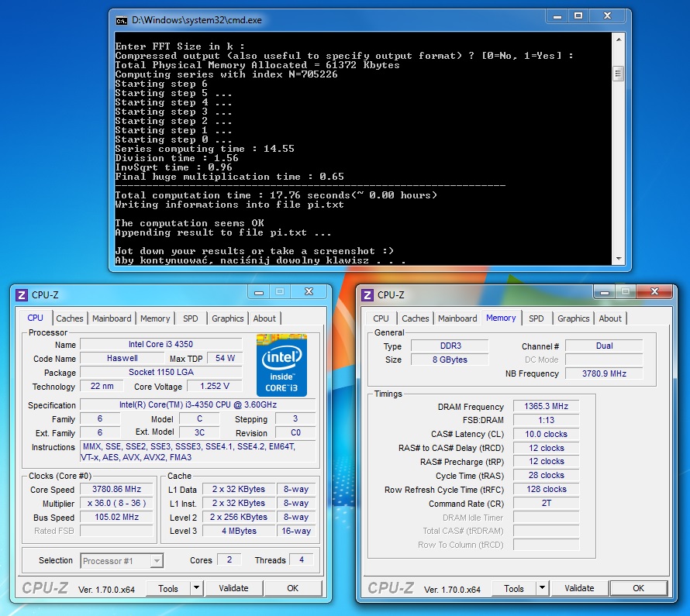This screenshot has height=616, width=690.
Task: Click Validate button in right CPU-Z window
Action: pyautogui.click(x=580, y=588)
